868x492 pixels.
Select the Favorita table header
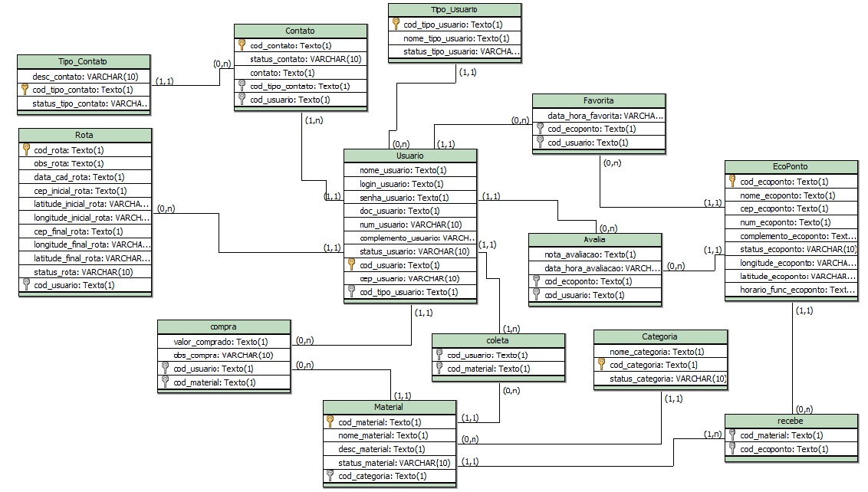pyautogui.click(x=599, y=100)
